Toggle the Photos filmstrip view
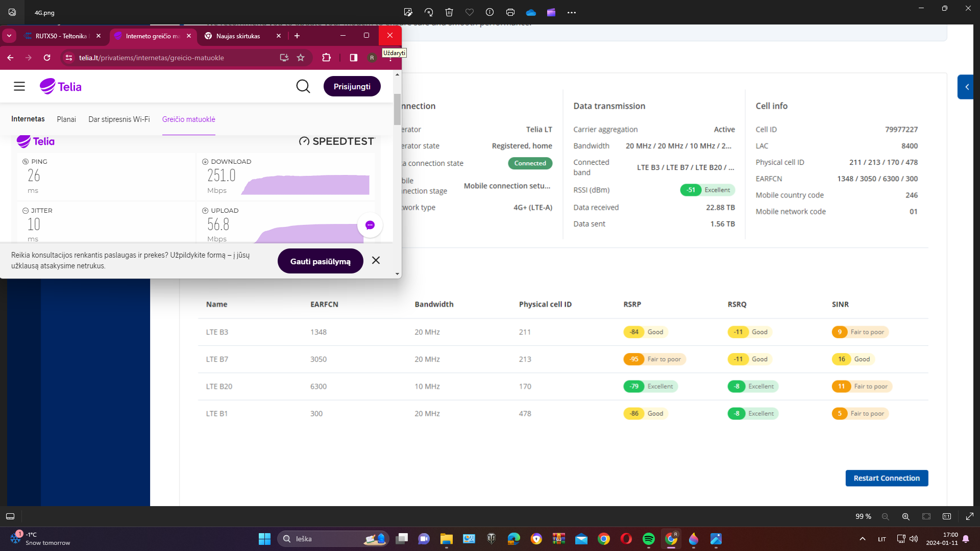The height and width of the screenshot is (551, 980). (10, 516)
